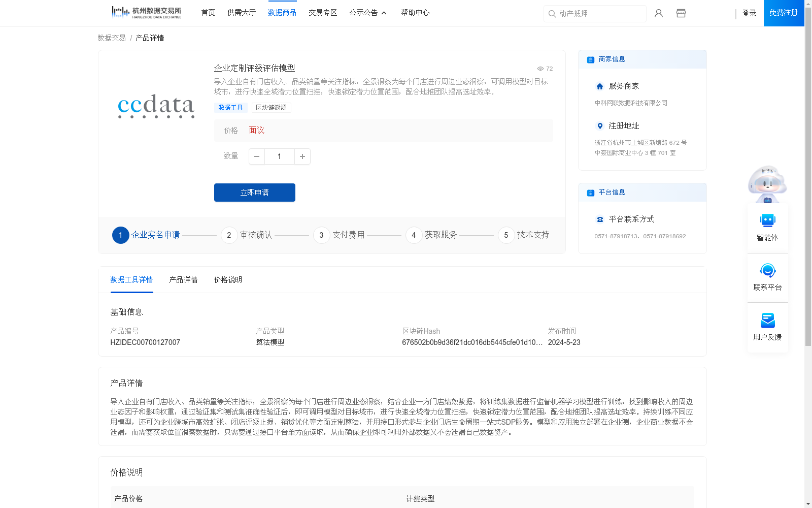Click the 立即申请 button
The height and width of the screenshot is (508, 812).
pyautogui.click(x=255, y=193)
